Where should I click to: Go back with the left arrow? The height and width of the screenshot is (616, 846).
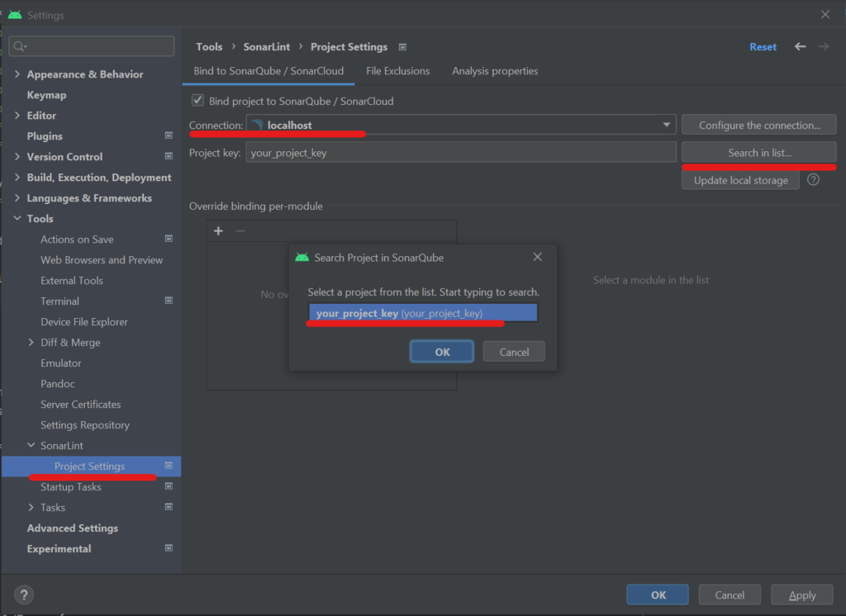coord(800,47)
